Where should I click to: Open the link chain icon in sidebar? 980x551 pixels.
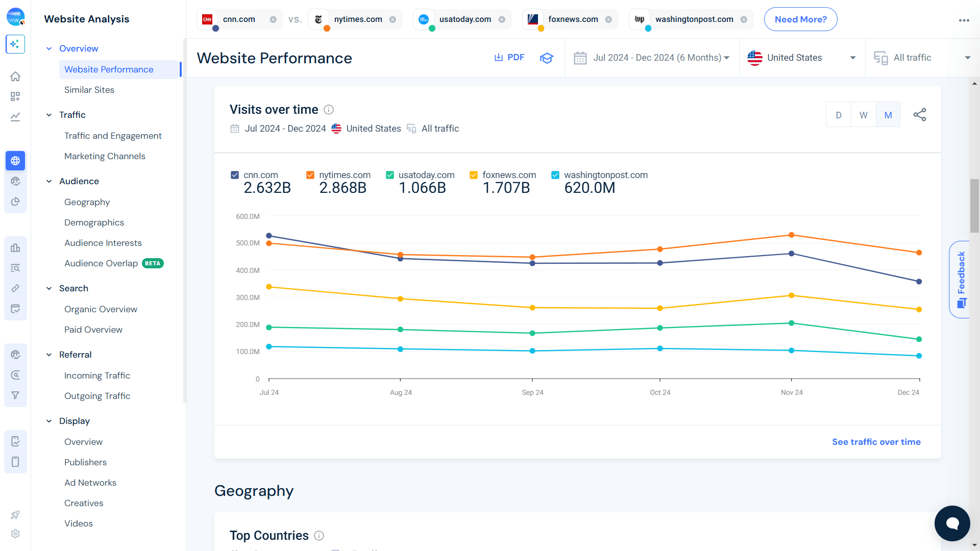pos(15,289)
